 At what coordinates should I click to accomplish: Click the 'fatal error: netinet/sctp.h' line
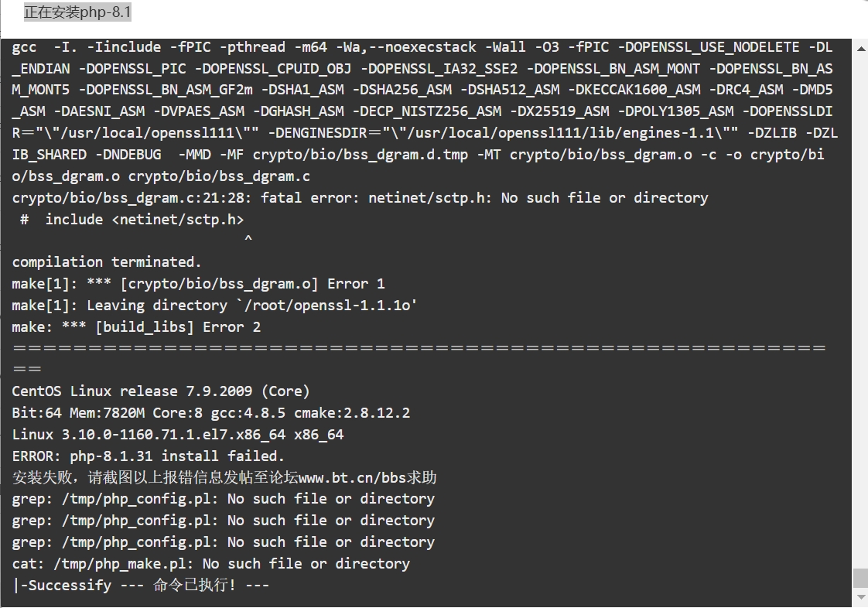coord(361,198)
